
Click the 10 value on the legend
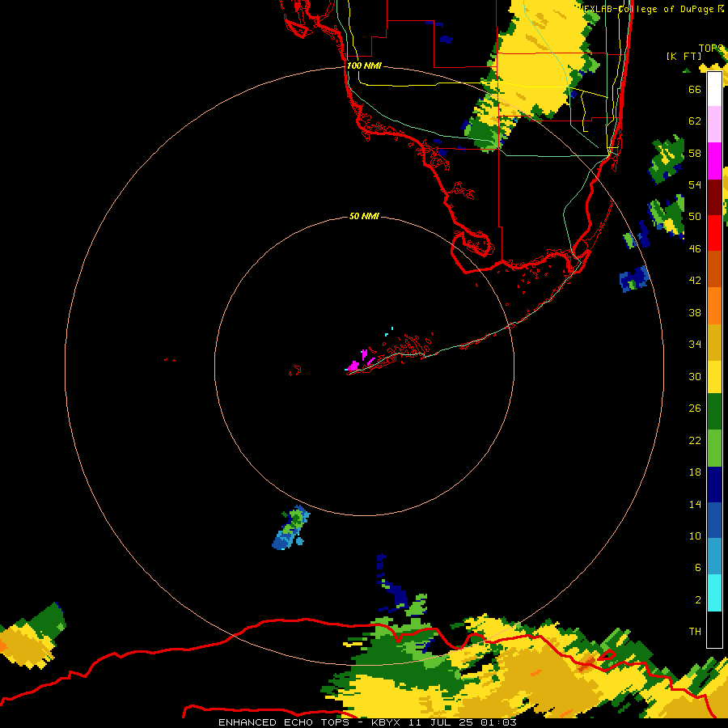click(x=695, y=535)
